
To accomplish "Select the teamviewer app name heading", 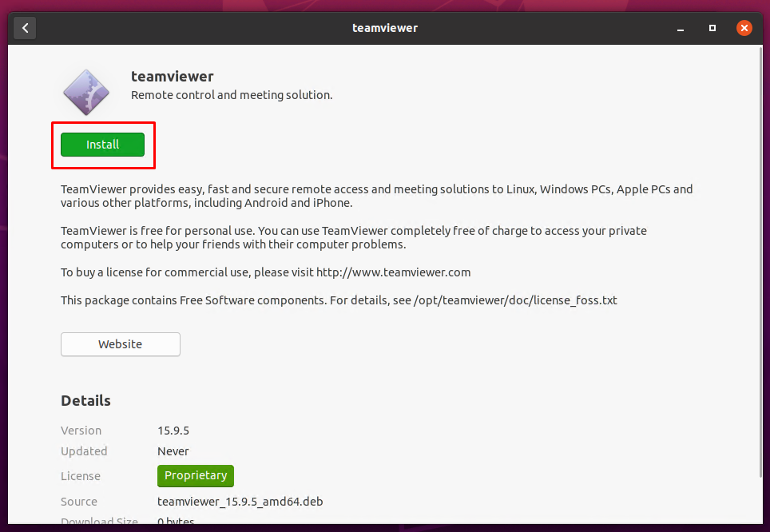I will click(173, 77).
